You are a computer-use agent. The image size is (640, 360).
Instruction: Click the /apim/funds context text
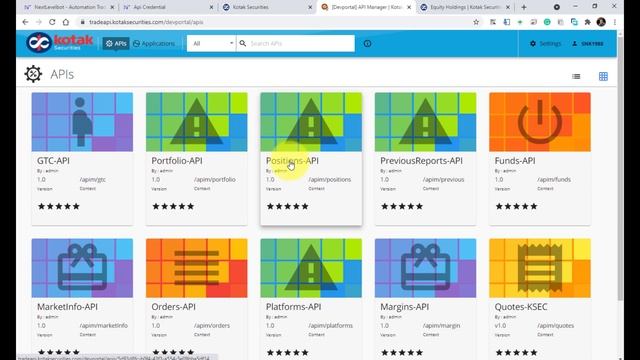(x=554, y=180)
